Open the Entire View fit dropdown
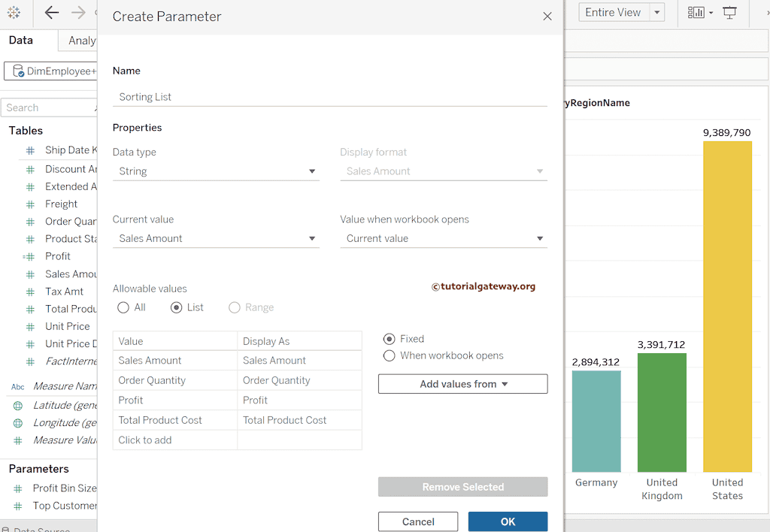This screenshot has height=532, width=770. point(657,13)
